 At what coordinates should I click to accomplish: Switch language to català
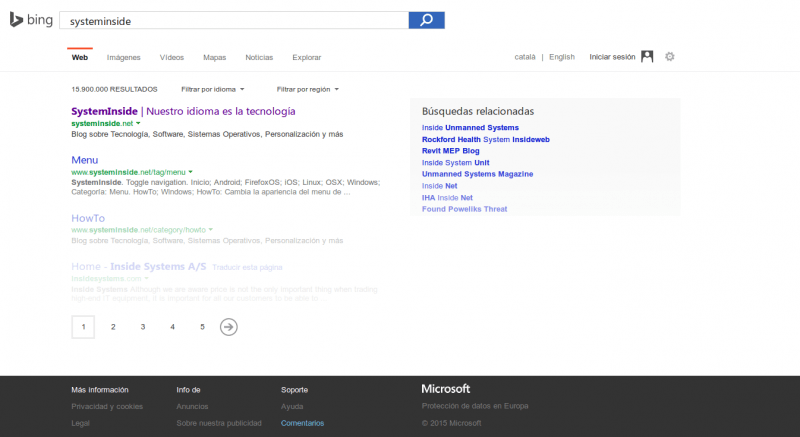525,57
